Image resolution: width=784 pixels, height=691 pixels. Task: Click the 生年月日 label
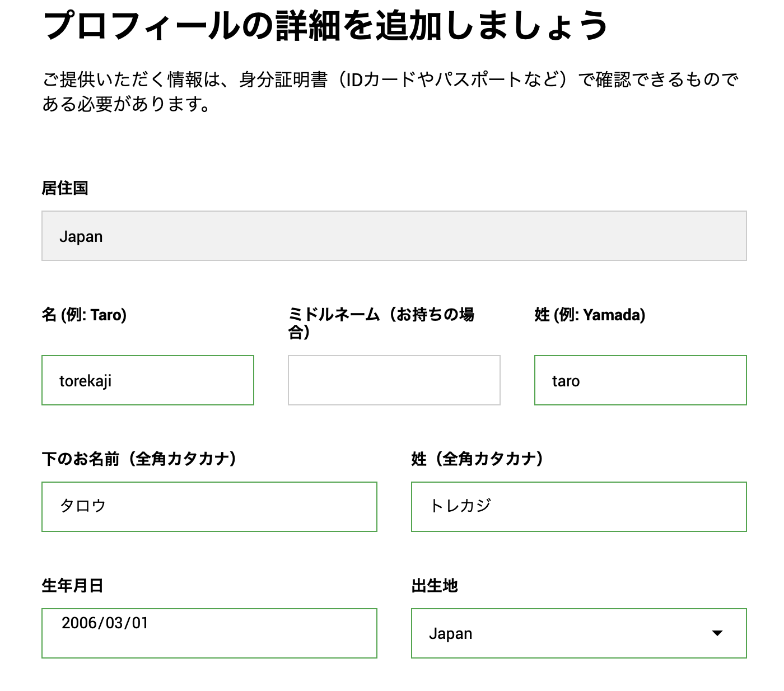click(73, 586)
